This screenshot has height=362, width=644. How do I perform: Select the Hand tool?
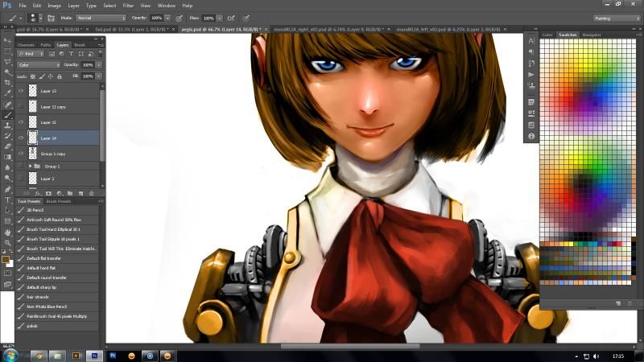pos(7,232)
